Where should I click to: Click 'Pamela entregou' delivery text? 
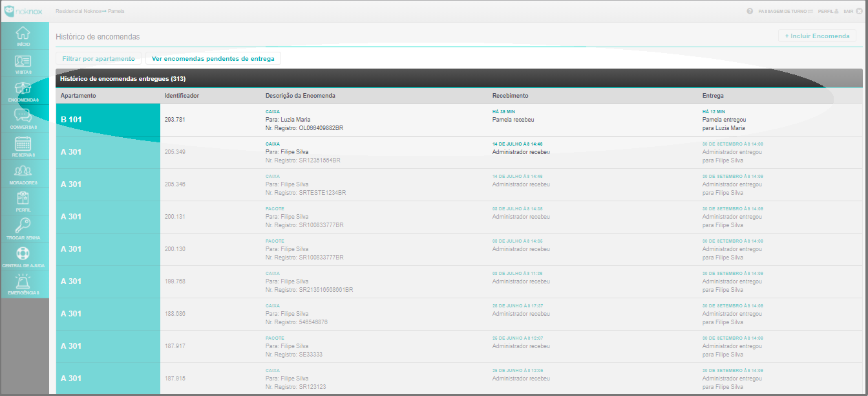[x=725, y=120]
